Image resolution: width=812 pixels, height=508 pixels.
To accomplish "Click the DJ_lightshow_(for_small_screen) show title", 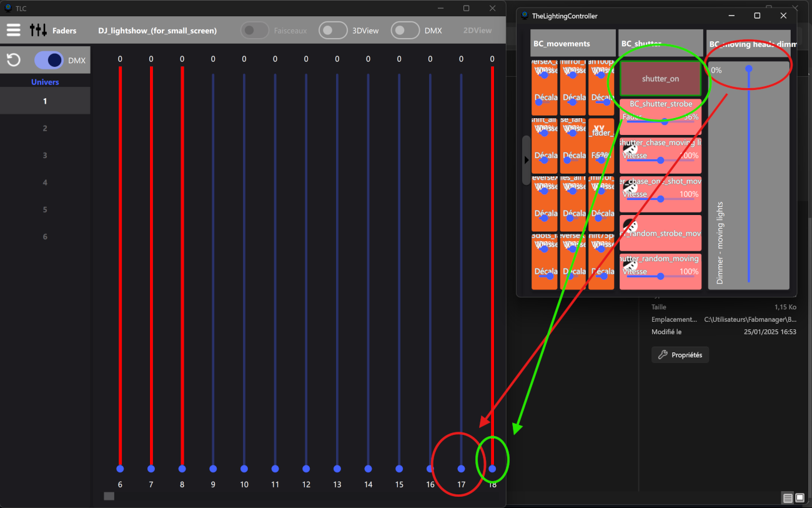I will [x=157, y=30].
